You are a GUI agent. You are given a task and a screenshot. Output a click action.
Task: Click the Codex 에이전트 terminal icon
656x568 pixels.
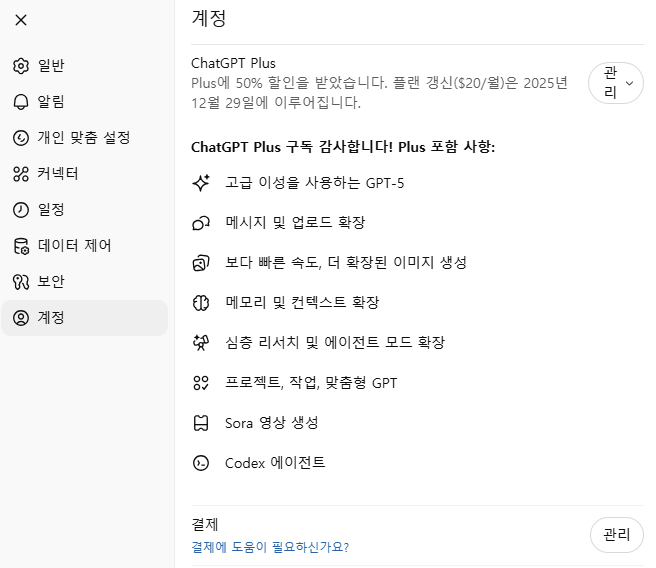point(201,463)
